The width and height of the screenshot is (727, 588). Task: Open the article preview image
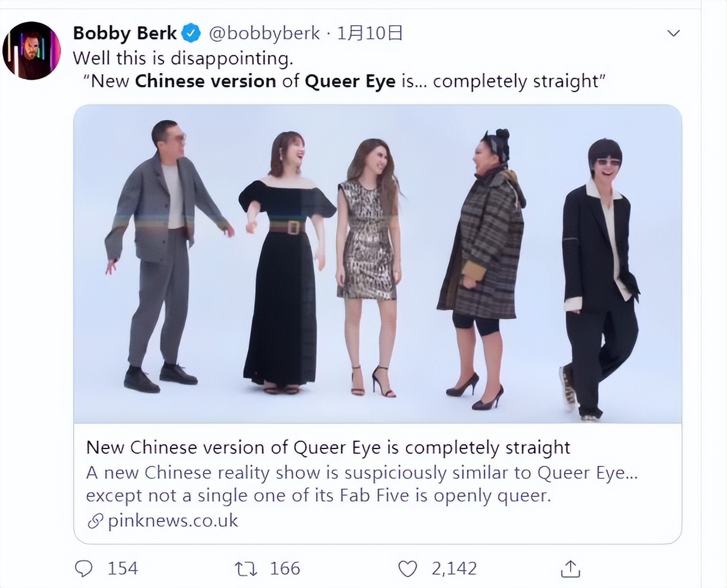(x=377, y=263)
